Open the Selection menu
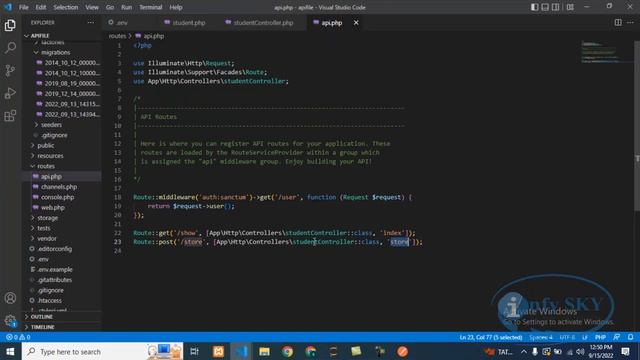The image size is (640, 360). [x=65, y=7]
